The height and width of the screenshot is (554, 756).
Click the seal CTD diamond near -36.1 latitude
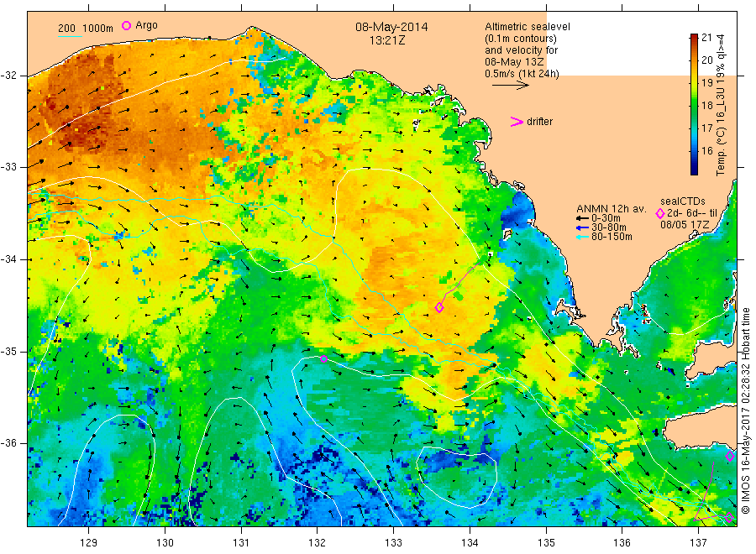(730, 456)
